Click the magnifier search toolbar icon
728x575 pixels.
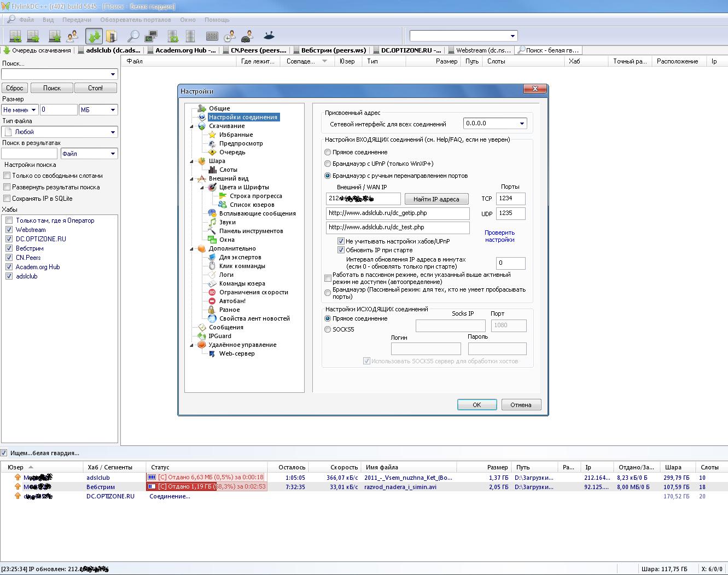(x=133, y=37)
